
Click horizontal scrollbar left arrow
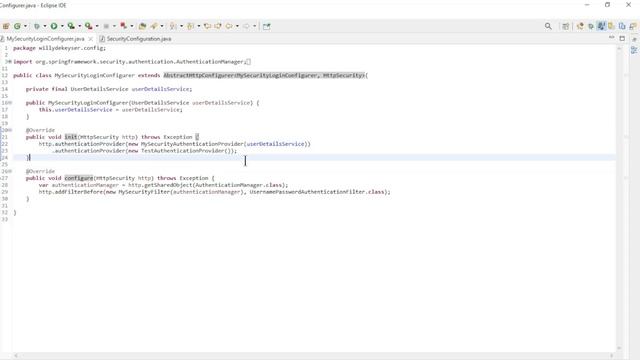click(x=16, y=356)
